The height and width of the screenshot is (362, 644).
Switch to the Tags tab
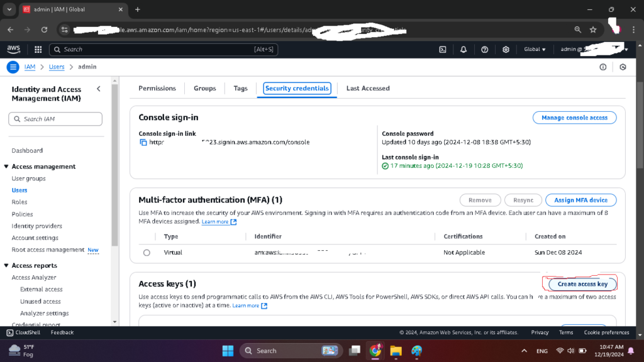tap(240, 88)
